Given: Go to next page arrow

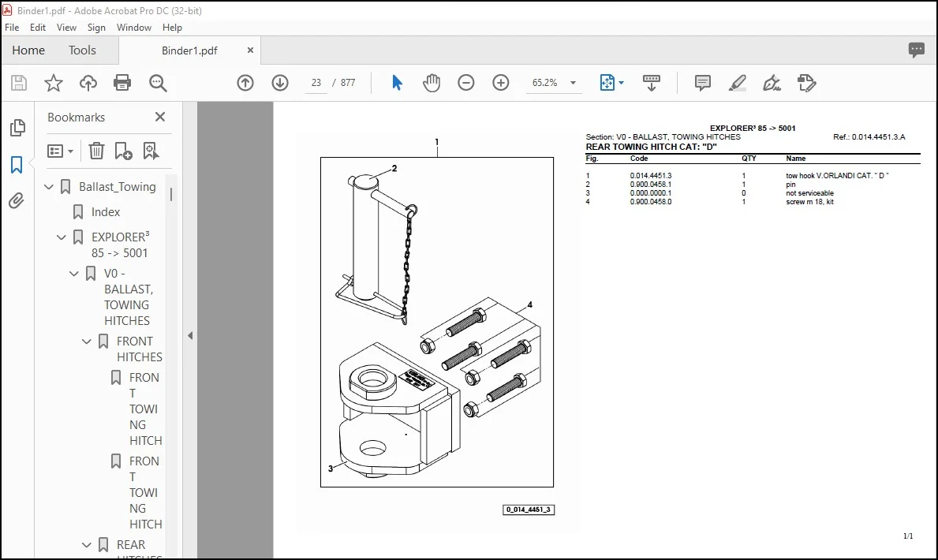Looking at the screenshot, I should click(x=280, y=83).
